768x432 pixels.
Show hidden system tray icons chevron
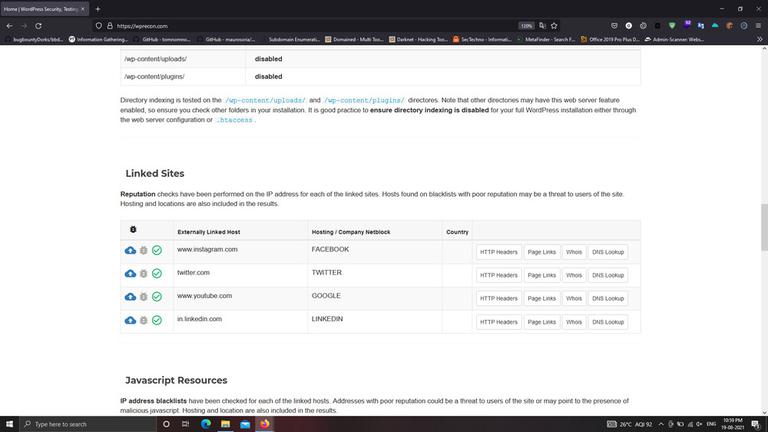coord(661,424)
